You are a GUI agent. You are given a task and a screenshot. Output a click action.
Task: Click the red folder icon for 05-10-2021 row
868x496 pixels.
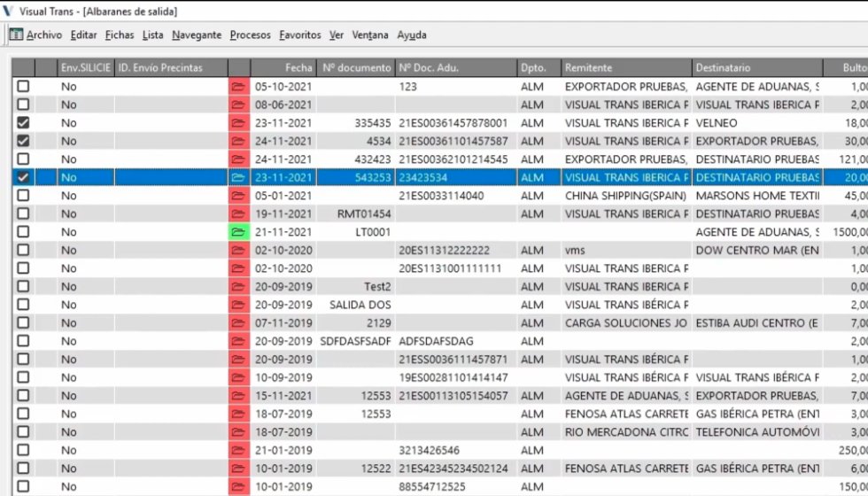pos(238,87)
